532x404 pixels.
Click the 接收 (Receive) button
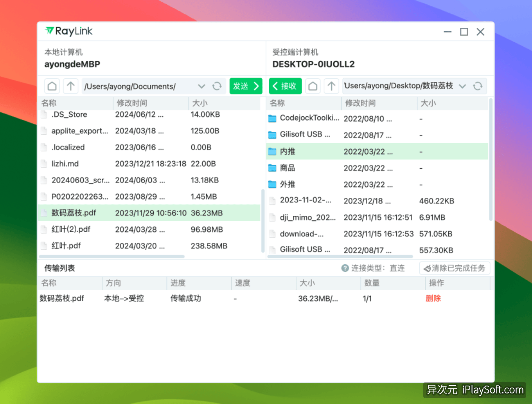point(285,86)
